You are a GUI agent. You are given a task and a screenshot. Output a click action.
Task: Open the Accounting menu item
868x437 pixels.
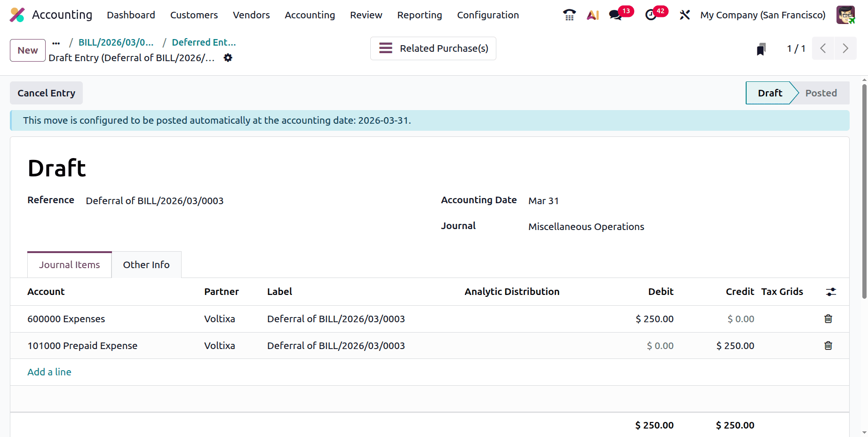(310, 15)
